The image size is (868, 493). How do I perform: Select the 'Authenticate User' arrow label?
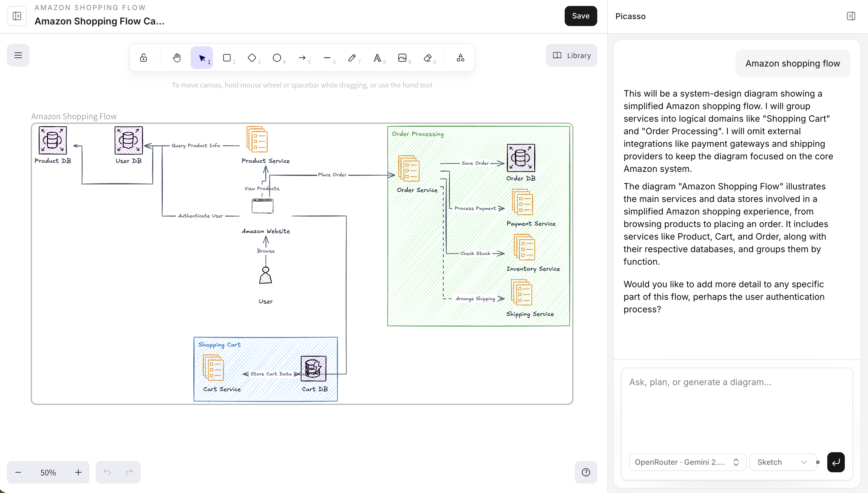(201, 216)
